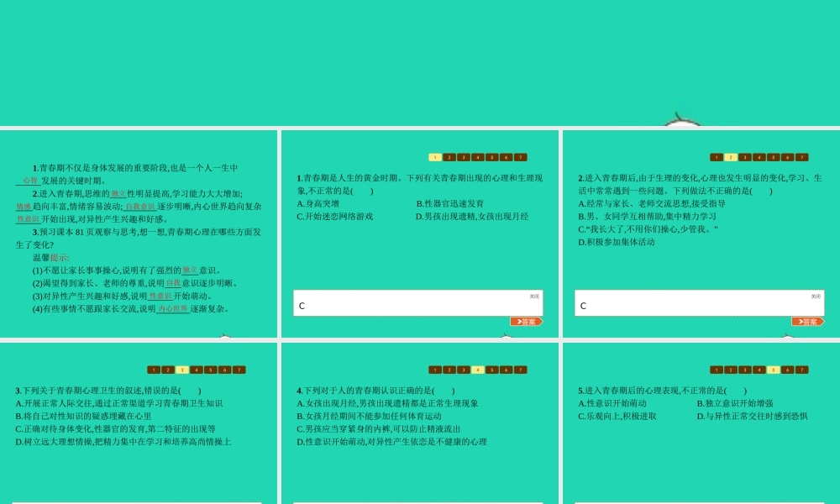The image size is (840, 504).
Task: Select number tab 4 in question 2 slide
Action: click(759, 157)
